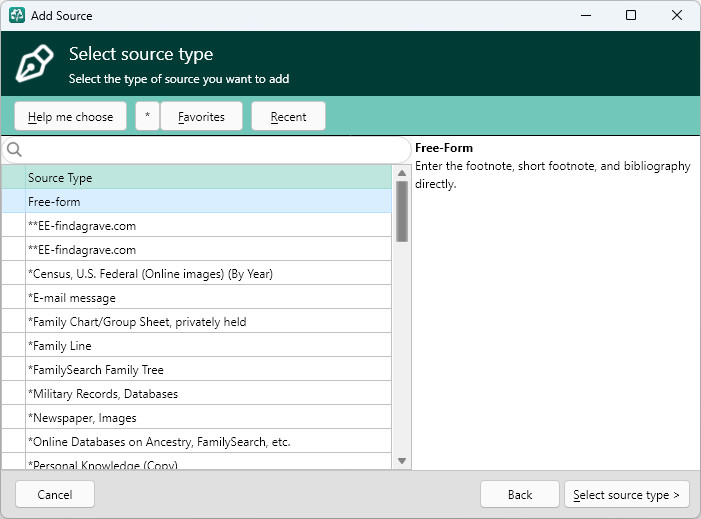701x519 pixels.
Task: Select *E-mail message source type
Action: coord(197,298)
